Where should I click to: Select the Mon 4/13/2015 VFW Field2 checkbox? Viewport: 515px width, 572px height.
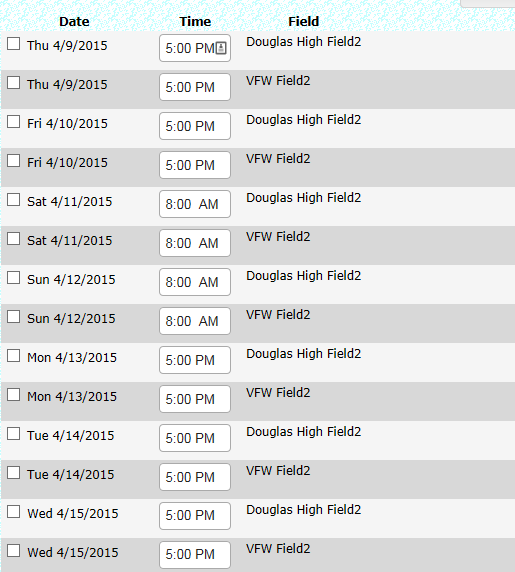click(x=13, y=395)
